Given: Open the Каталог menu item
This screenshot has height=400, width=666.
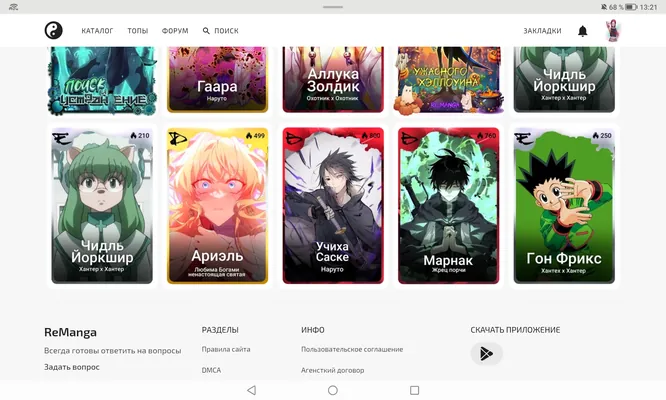Looking at the screenshot, I should point(97,31).
